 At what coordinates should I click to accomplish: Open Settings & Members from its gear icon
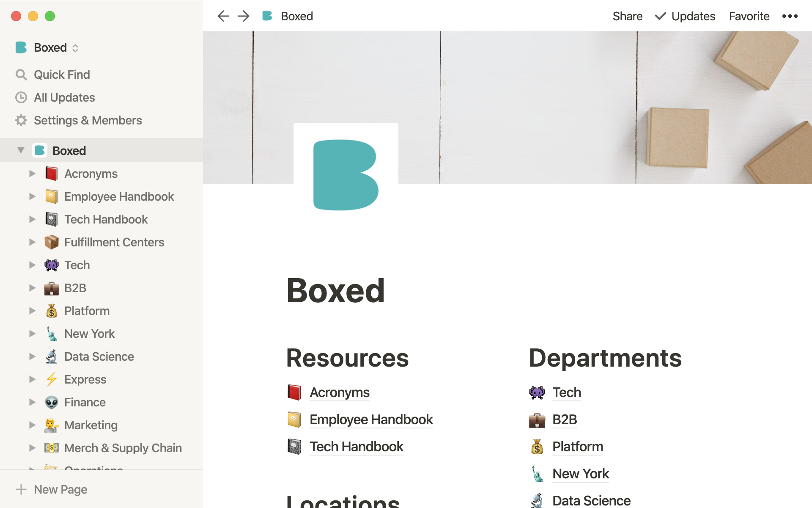point(21,121)
